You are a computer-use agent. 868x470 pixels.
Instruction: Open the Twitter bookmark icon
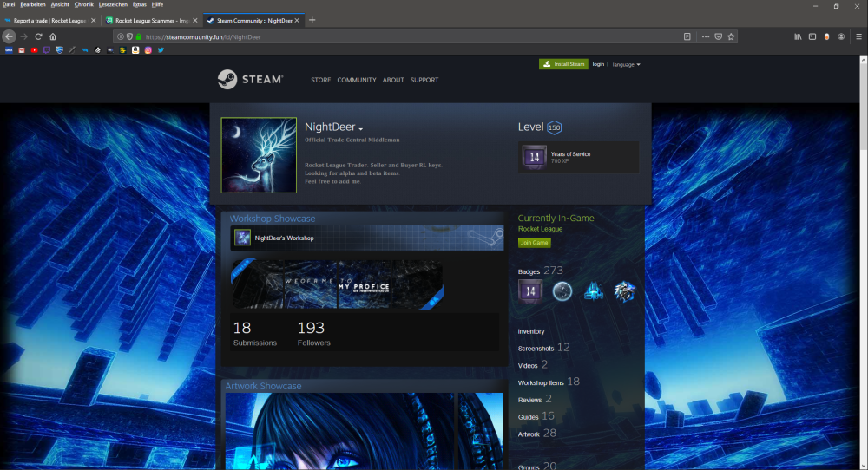161,49
